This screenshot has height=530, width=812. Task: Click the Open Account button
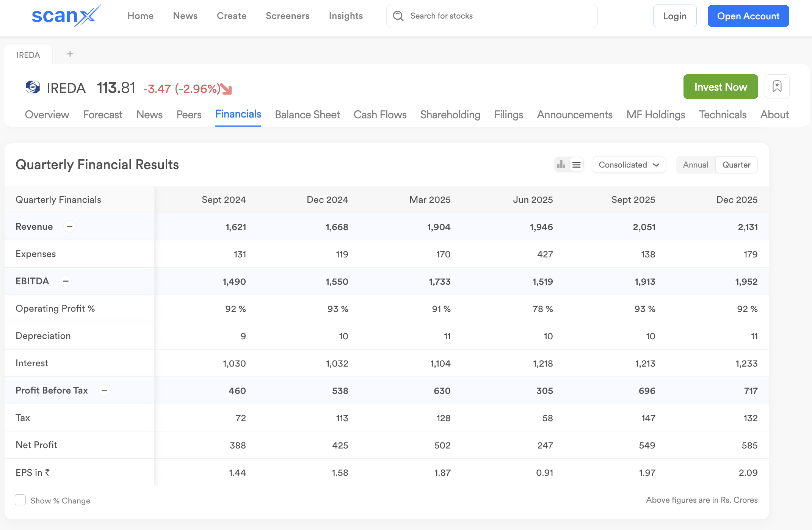pyautogui.click(x=748, y=16)
